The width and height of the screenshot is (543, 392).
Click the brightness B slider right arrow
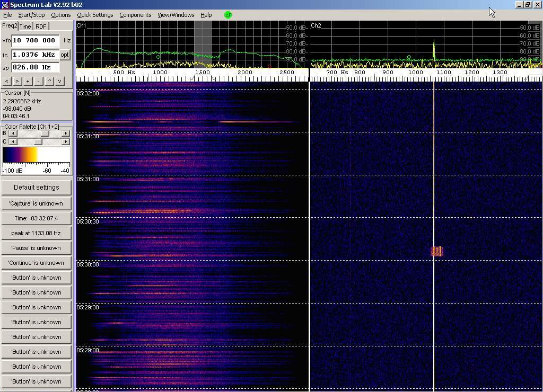coord(66,133)
